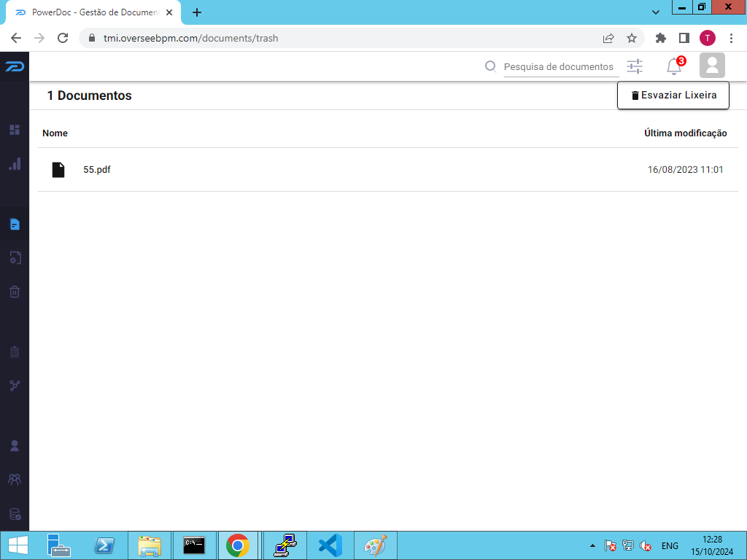The width and height of the screenshot is (747, 560).
Task: Open the user profile avatar
Action: (x=712, y=65)
